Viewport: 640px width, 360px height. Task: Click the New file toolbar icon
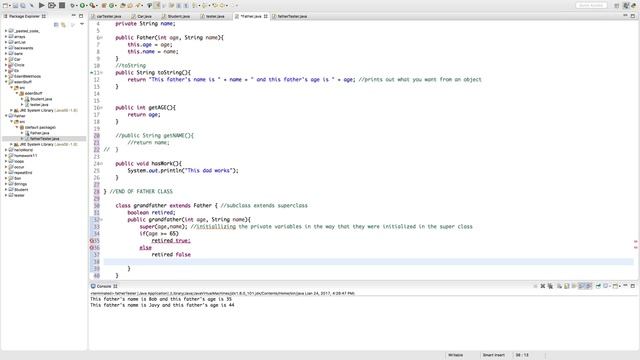tap(5, 5)
